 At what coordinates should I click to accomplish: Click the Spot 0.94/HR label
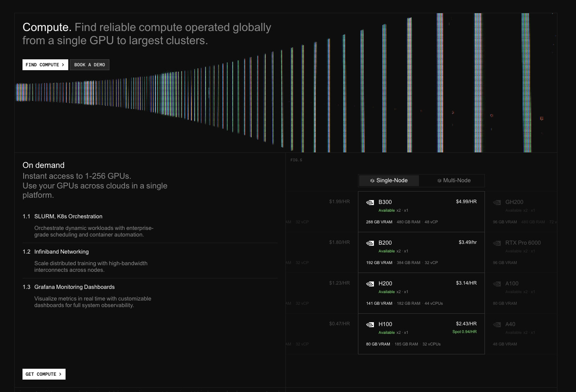pos(464,332)
